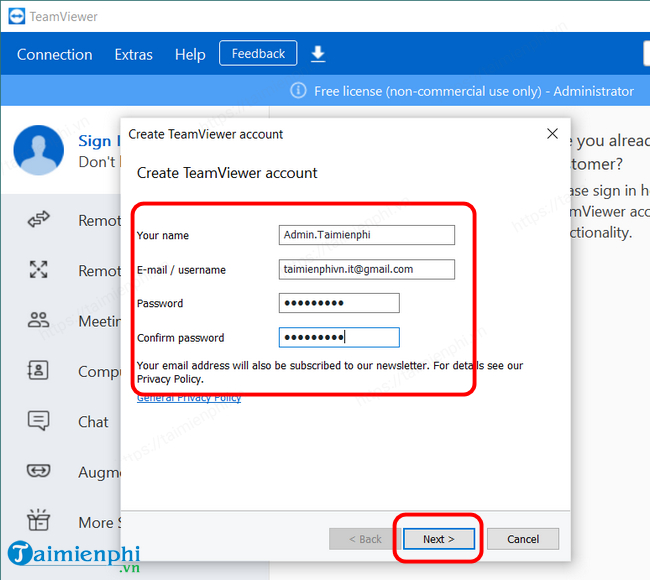The height and width of the screenshot is (580, 650).
Task: Click the TeamViewer logo in the title bar
Action: pyautogui.click(x=17, y=17)
